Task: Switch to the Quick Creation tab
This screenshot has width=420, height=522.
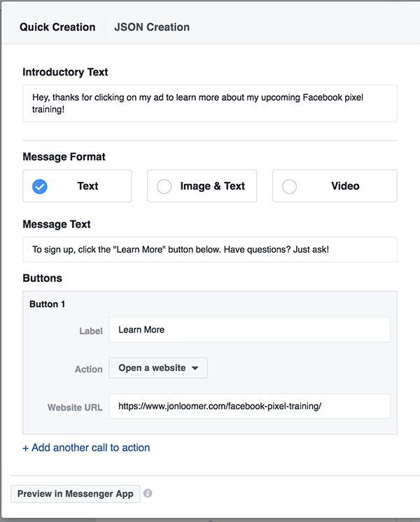Action: tap(57, 27)
